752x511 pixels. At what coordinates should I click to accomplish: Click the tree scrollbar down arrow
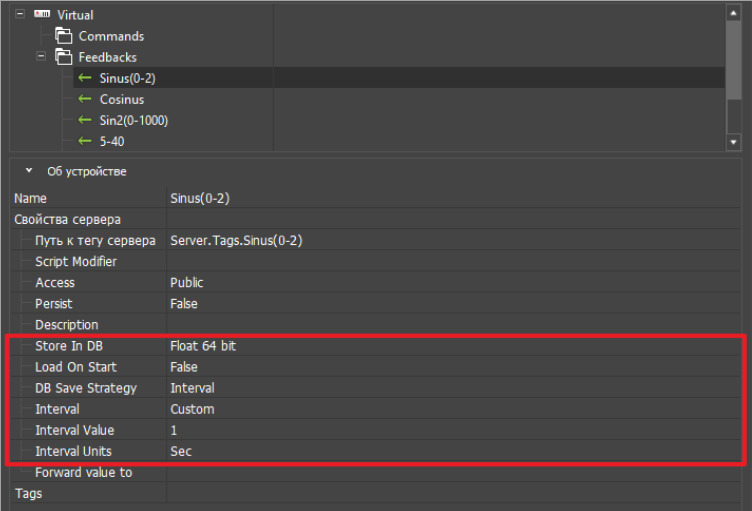tap(735, 142)
